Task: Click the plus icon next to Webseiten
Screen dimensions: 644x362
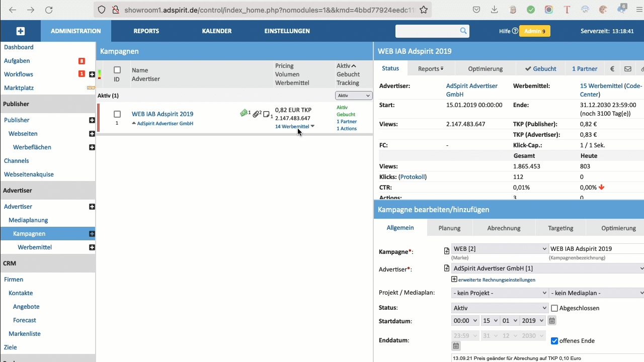Action: [92, 134]
